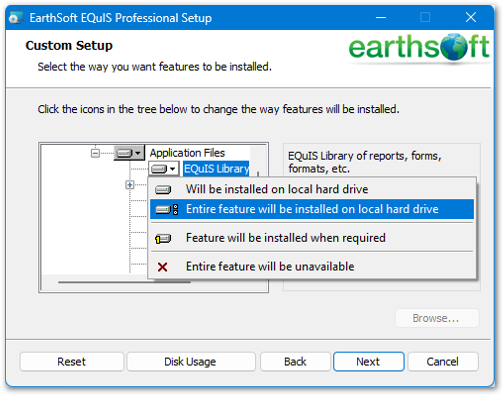
Task: Click hard drive icon next to Will be installed
Action: pyautogui.click(x=163, y=190)
